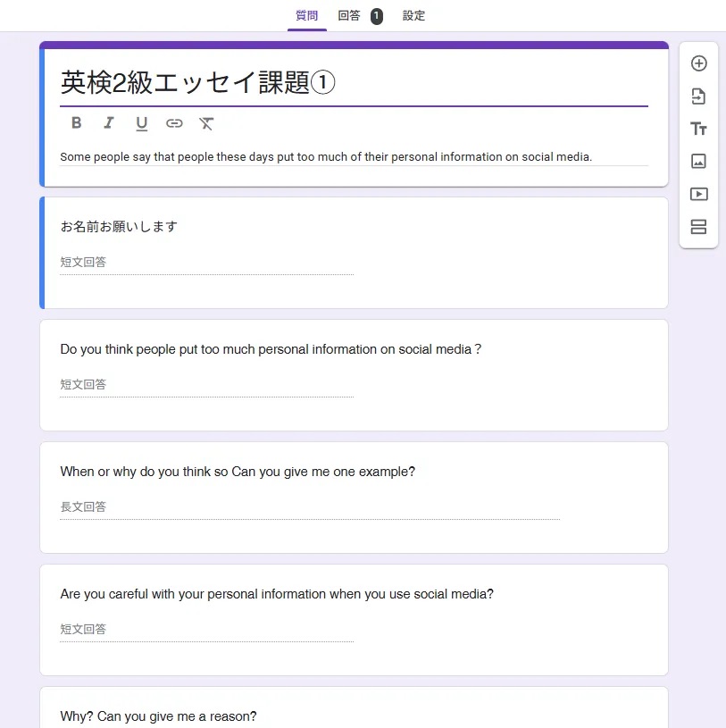Toggle underline formatting in title toolbar
Screen dimensions: 726x728
(x=142, y=123)
